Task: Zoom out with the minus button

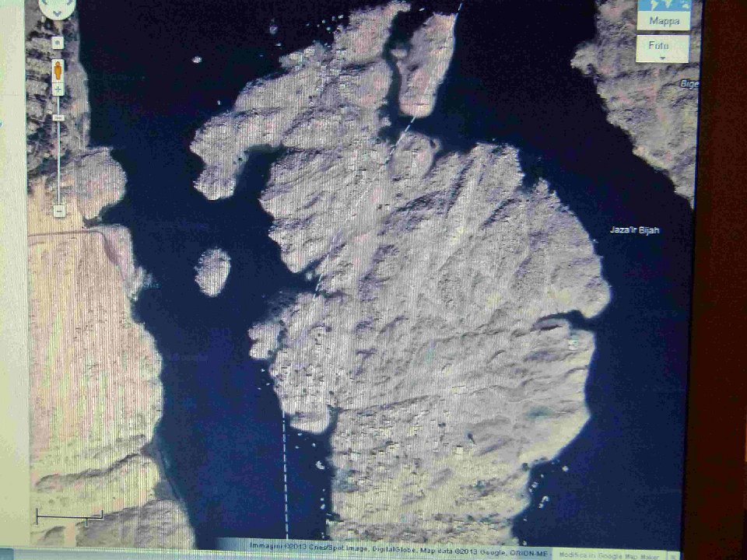Action: [x=58, y=211]
